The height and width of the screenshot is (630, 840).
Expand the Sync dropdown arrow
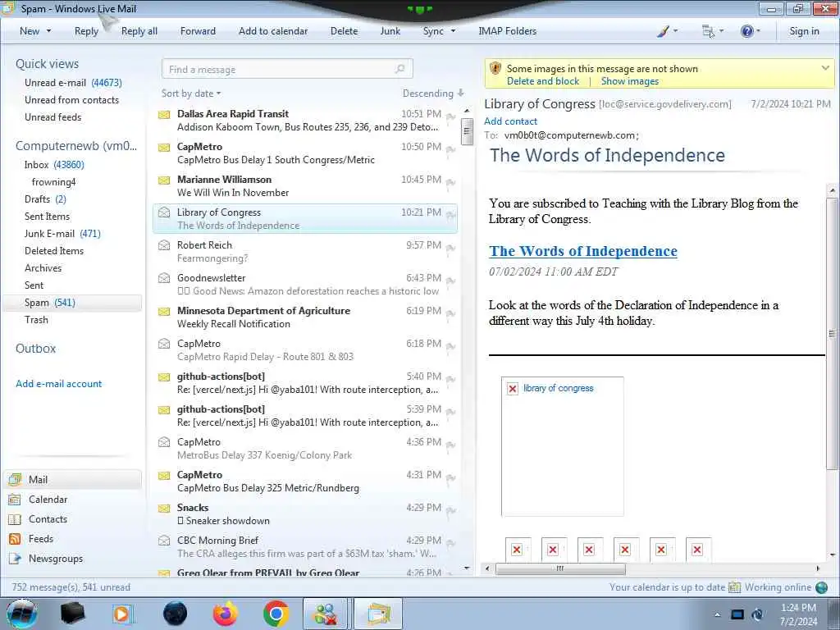click(x=453, y=31)
